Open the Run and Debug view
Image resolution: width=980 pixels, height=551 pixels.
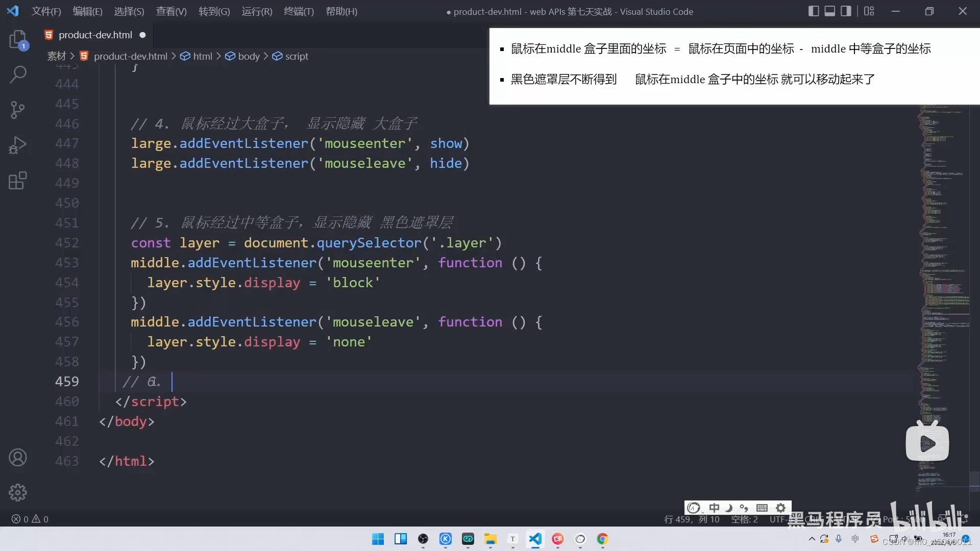pos(18,145)
